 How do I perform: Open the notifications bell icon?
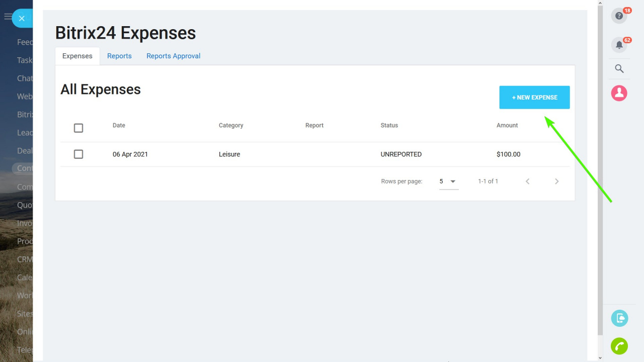click(x=619, y=45)
